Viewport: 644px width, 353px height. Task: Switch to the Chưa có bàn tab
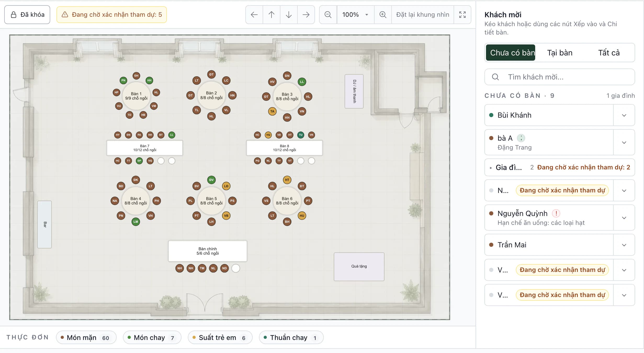click(511, 53)
